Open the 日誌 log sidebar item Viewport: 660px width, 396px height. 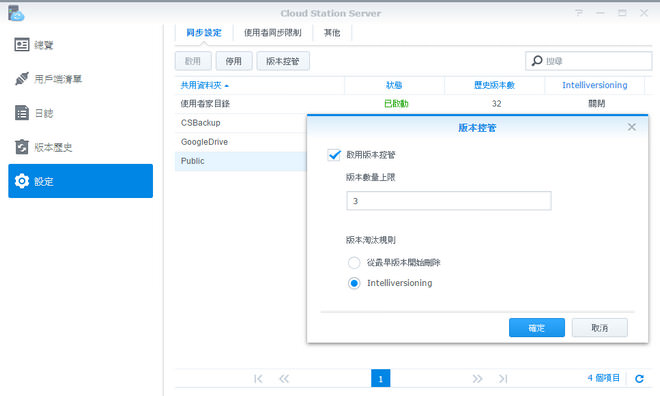[x=80, y=113]
